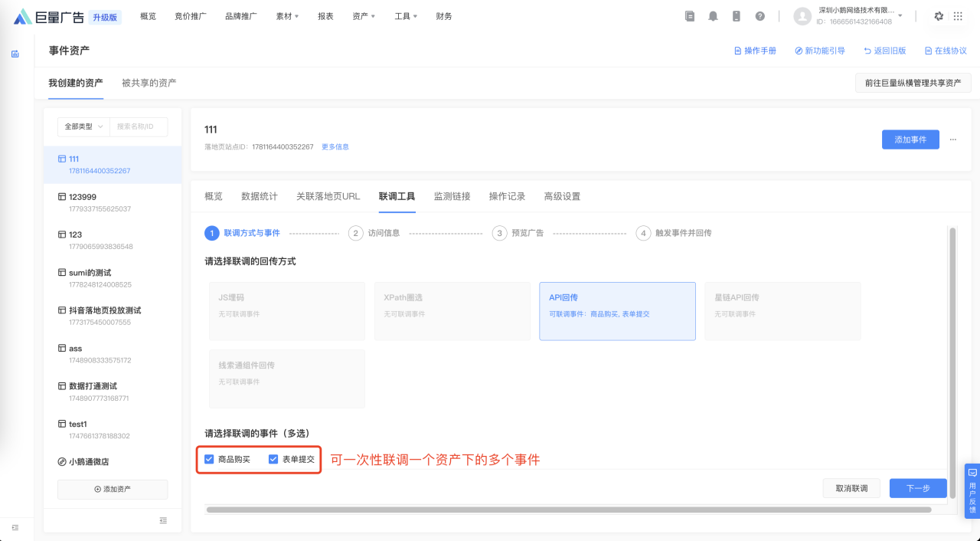Click 下一步 to proceed
The image size is (980, 541).
coord(918,488)
